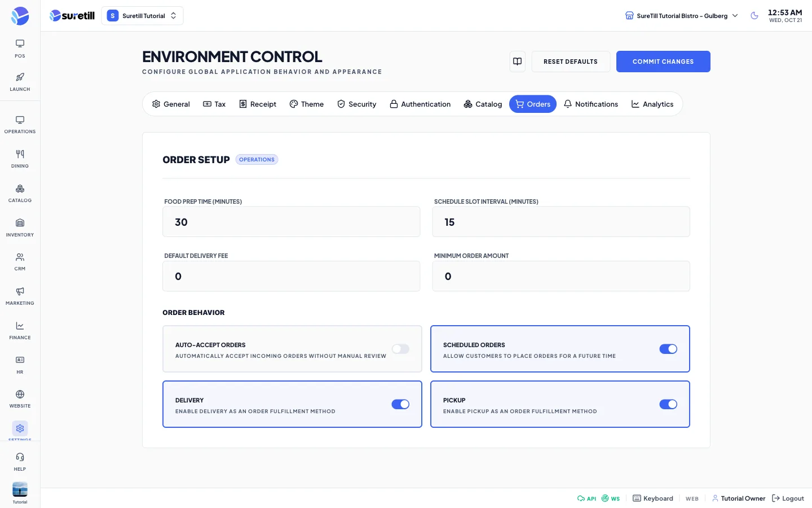Disable the Delivery fulfillment toggle
The height and width of the screenshot is (508, 812).
point(400,404)
